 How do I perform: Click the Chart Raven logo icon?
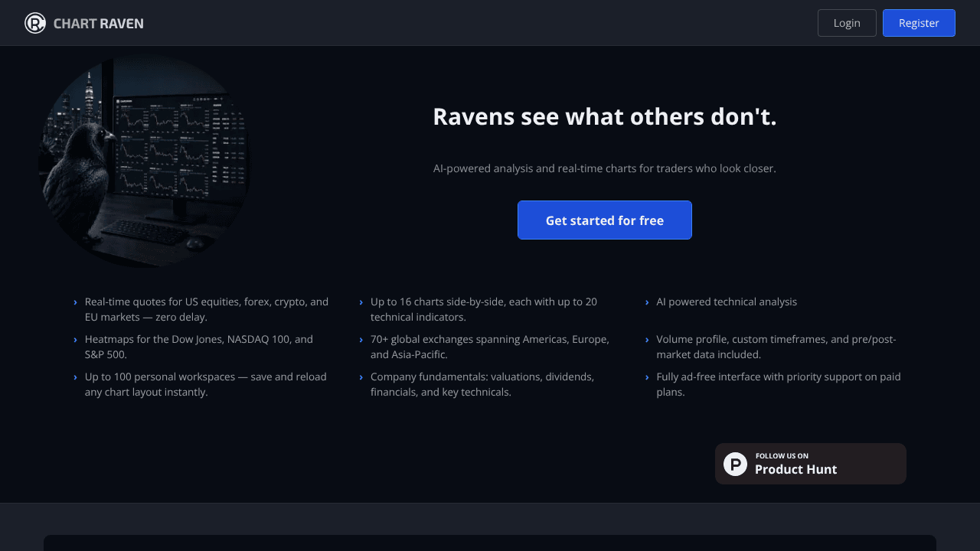point(35,23)
